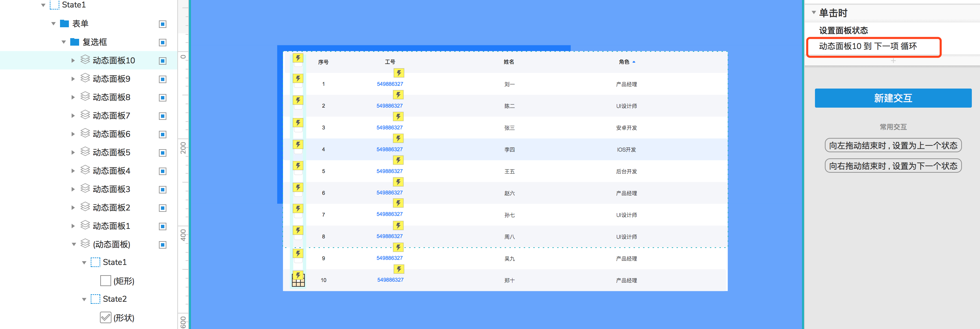Click the checkbox-column lightning marker in row 1

[298, 79]
